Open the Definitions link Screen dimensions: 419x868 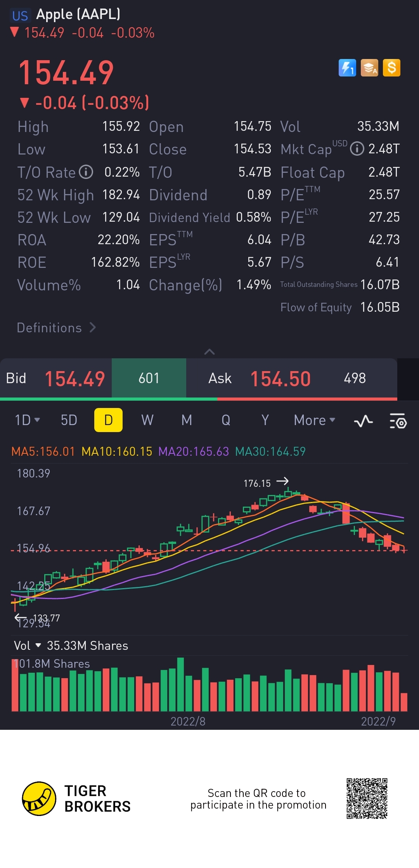[x=56, y=328]
